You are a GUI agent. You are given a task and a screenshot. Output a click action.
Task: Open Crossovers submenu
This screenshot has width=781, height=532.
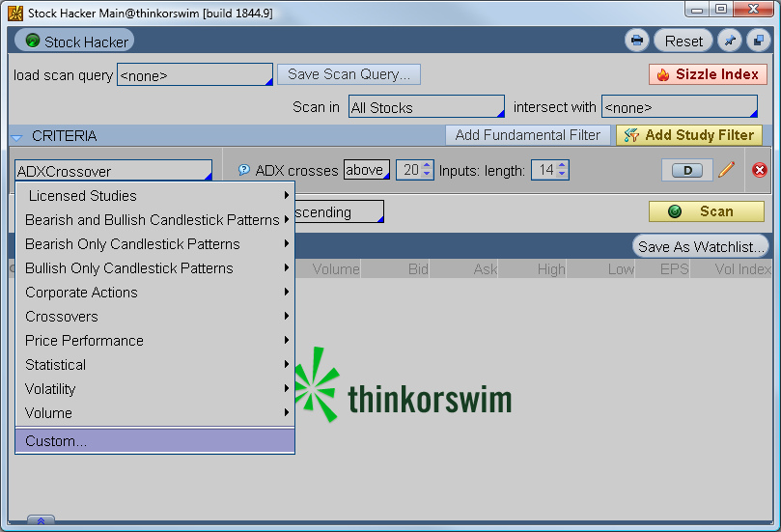(x=154, y=317)
